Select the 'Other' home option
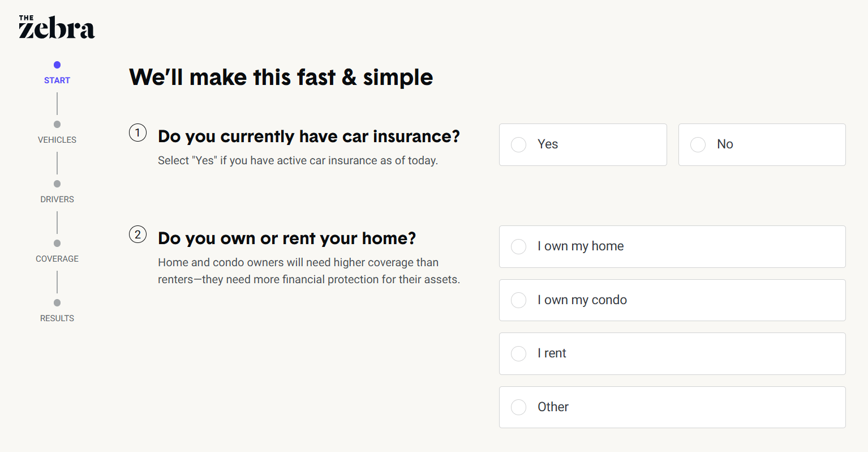Viewport: 868px width, 452px height. [x=672, y=407]
